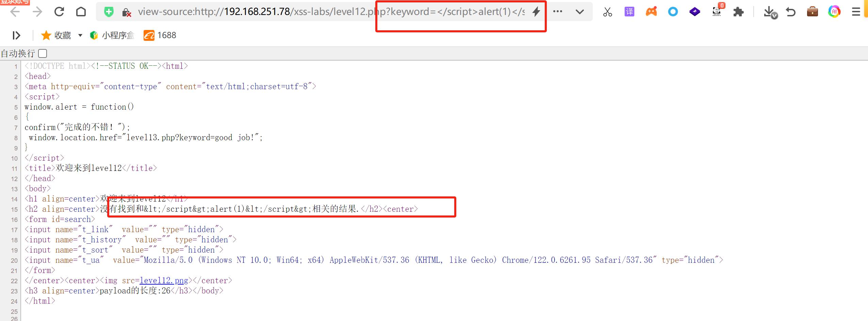Expand the 收藏 favorites dropdown arrow
This screenshot has width=868, height=321.
click(x=80, y=35)
